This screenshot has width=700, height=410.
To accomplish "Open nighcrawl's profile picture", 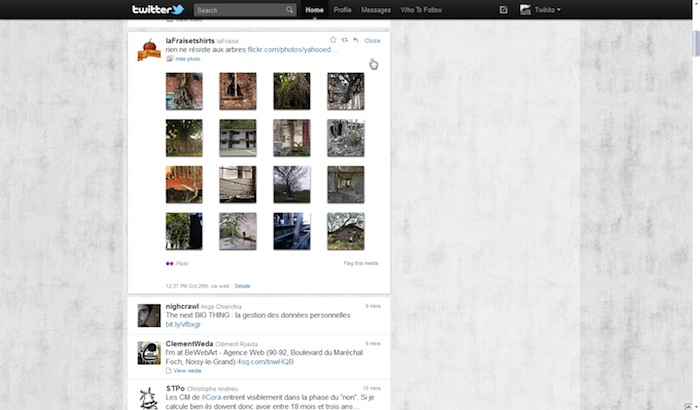I will [x=149, y=315].
